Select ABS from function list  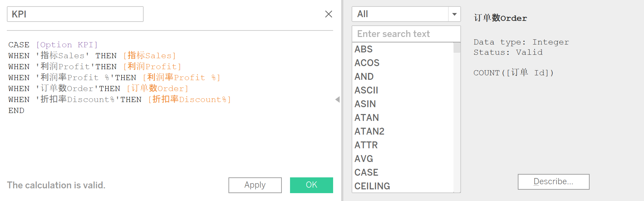point(364,49)
